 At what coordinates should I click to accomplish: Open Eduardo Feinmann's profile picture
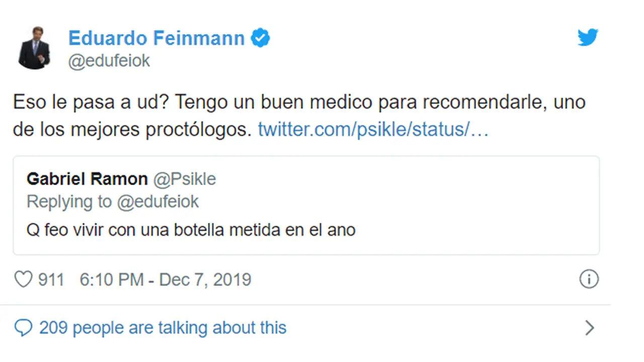pos(34,48)
